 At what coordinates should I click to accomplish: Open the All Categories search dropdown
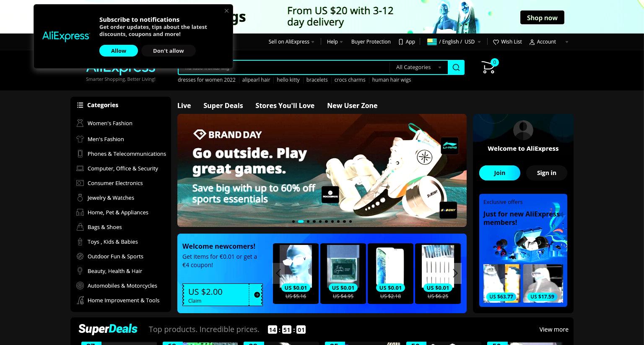(x=418, y=67)
